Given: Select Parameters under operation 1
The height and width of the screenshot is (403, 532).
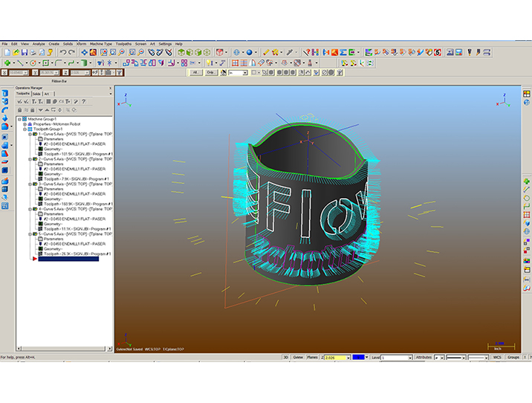Looking at the screenshot, I should (x=53, y=139).
